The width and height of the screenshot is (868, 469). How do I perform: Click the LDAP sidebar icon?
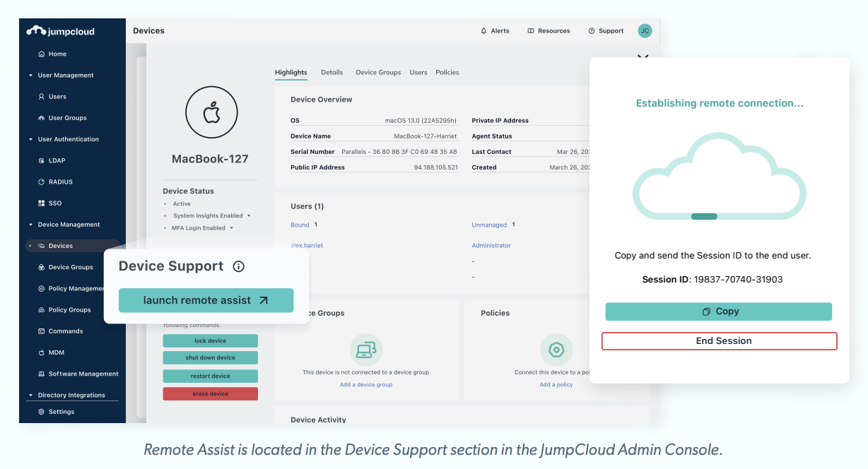click(42, 160)
